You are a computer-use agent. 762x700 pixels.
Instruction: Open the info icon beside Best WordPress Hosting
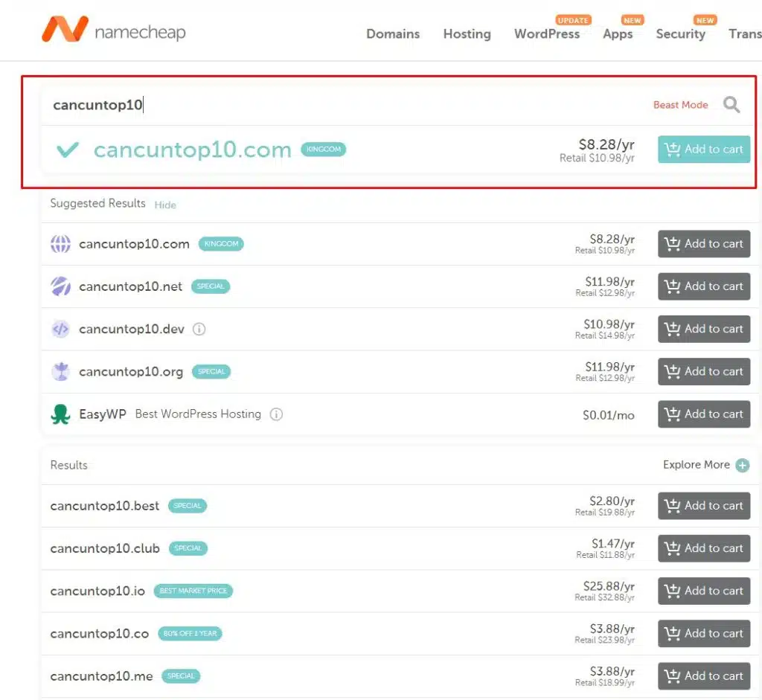coord(277,414)
